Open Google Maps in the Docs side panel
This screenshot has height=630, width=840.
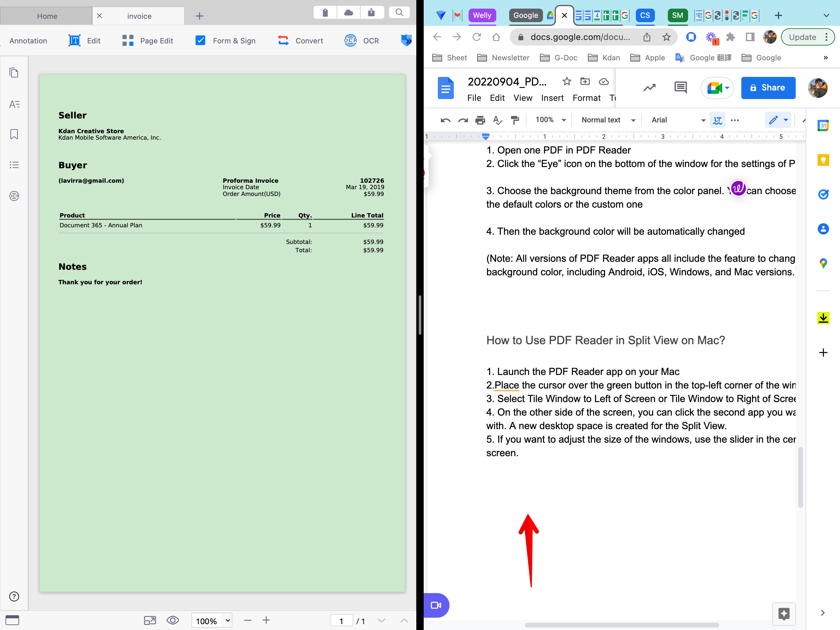click(x=823, y=263)
